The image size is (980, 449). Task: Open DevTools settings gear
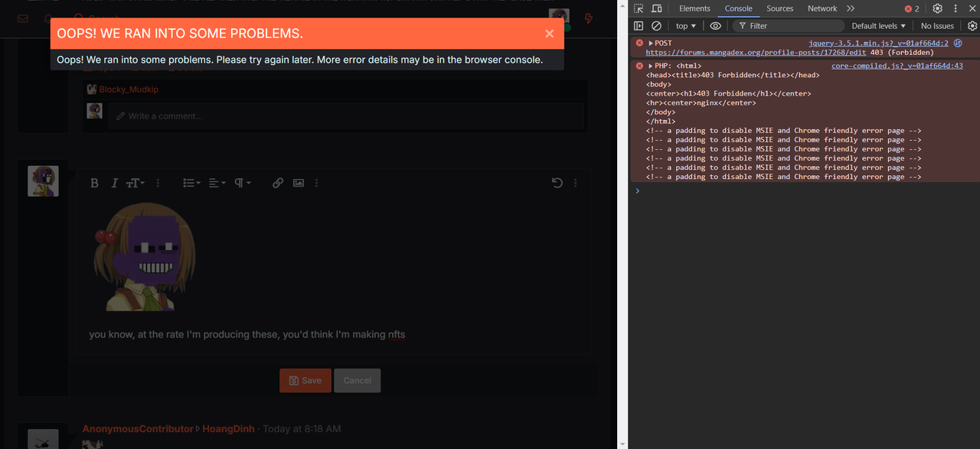(938, 8)
